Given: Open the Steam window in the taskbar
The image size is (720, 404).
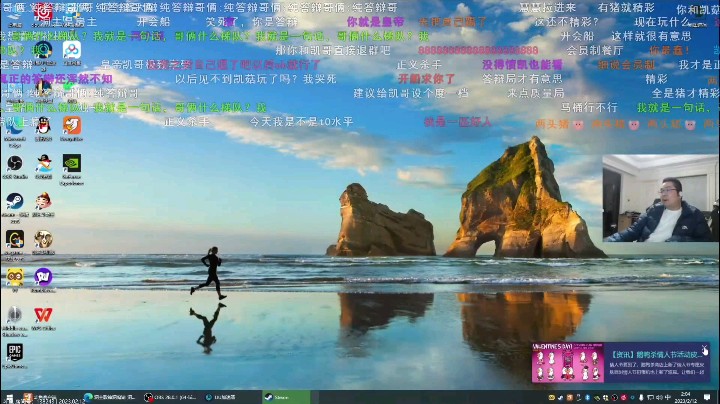Looking at the screenshot, I should [285, 397].
